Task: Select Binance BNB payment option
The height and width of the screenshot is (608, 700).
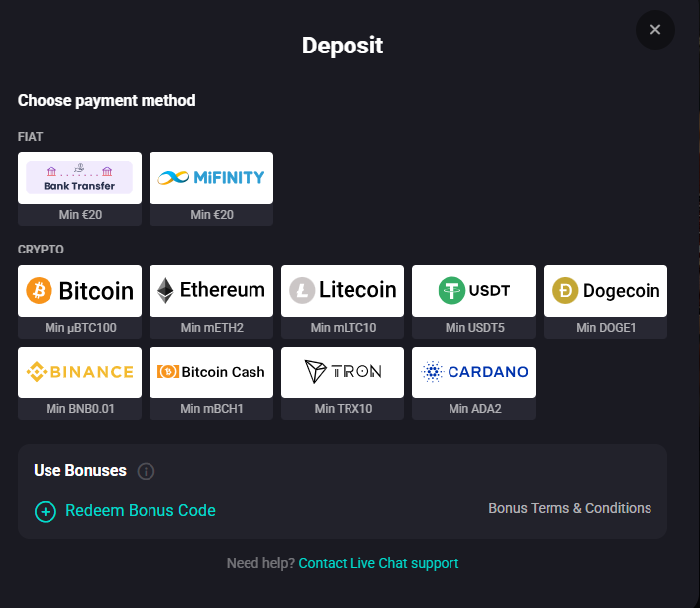Action: 79,371
